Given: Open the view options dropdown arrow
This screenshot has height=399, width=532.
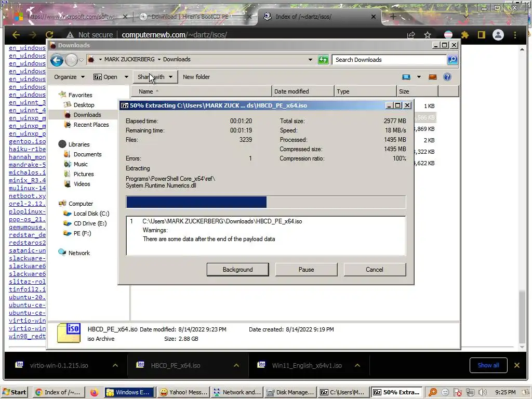Looking at the screenshot, I should [x=419, y=77].
